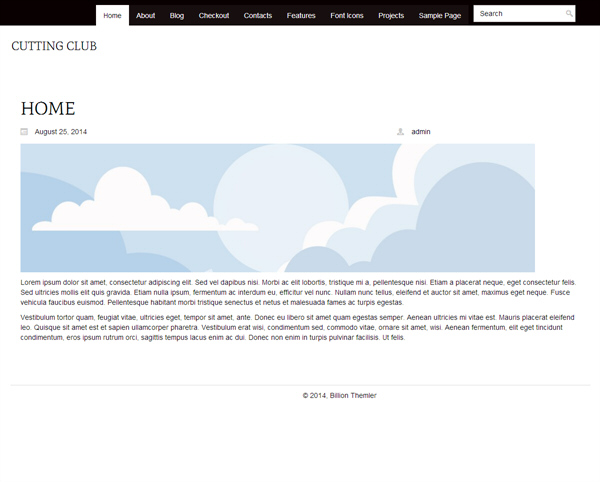
Task: Open the Home menu item
Action: coord(112,16)
